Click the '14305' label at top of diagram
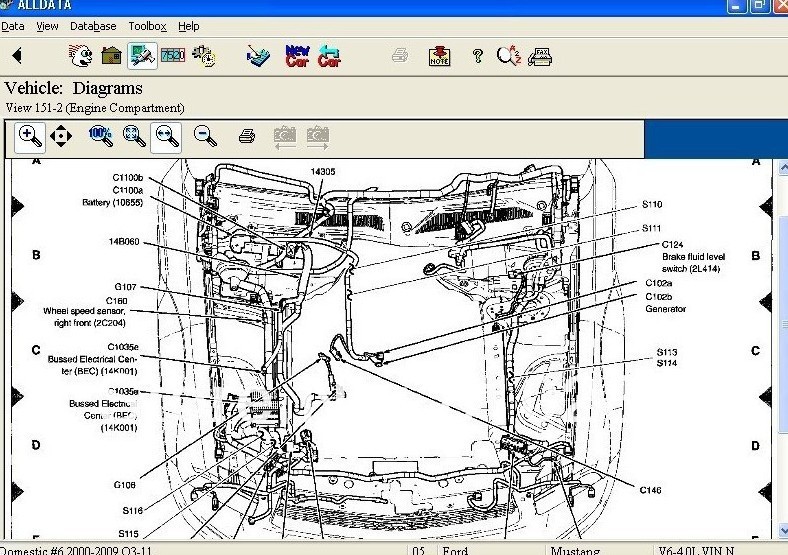The image size is (788, 555). click(x=323, y=171)
